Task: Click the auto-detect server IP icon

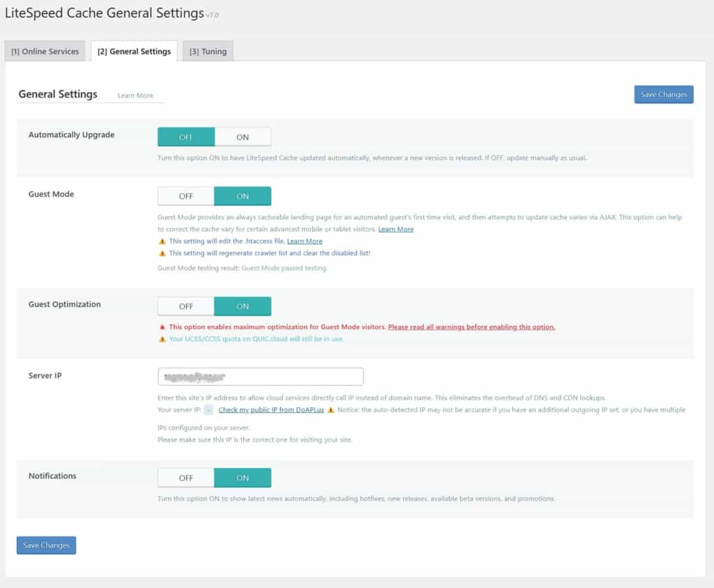Action: click(x=207, y=410)
